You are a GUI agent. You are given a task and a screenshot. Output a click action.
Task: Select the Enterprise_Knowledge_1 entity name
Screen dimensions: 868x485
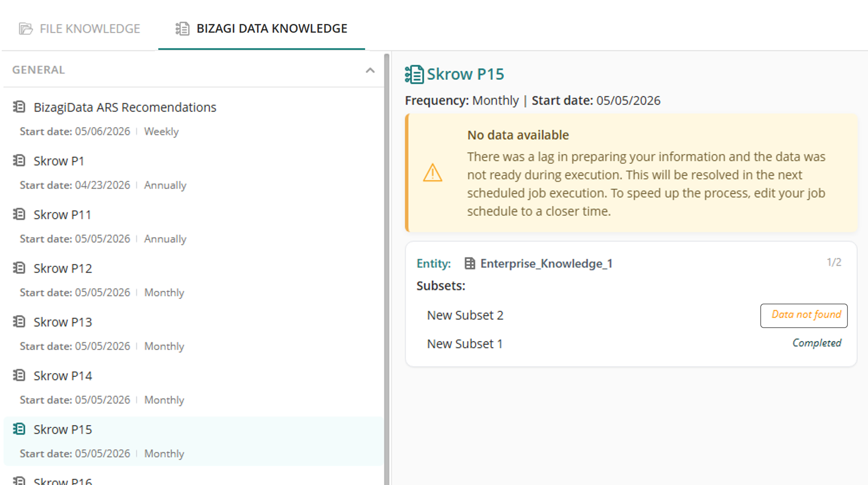(x=546, y=264)
